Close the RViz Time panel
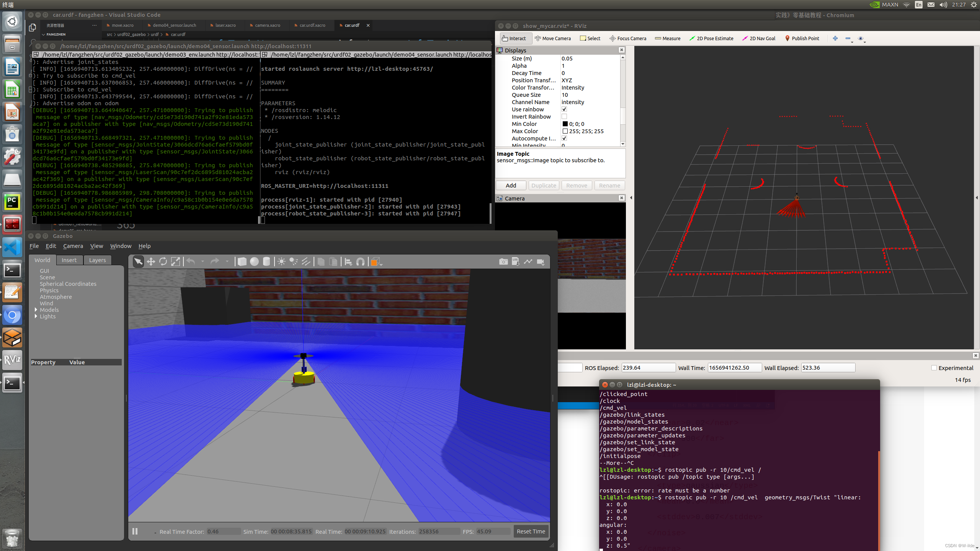 point(976,355)
